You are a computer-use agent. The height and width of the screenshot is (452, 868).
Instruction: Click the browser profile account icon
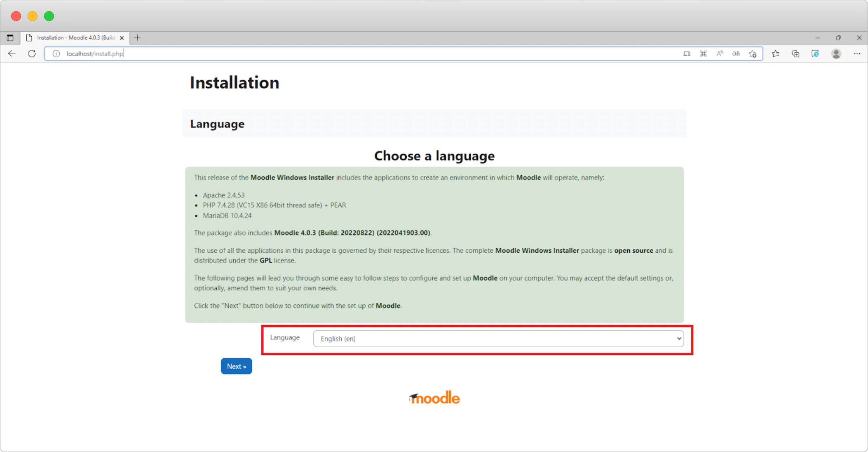coord(836,54)
